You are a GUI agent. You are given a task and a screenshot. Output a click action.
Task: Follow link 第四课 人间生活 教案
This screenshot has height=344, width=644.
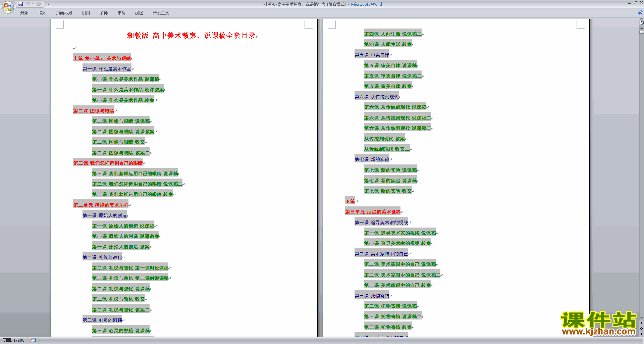[x=388, y=44]
